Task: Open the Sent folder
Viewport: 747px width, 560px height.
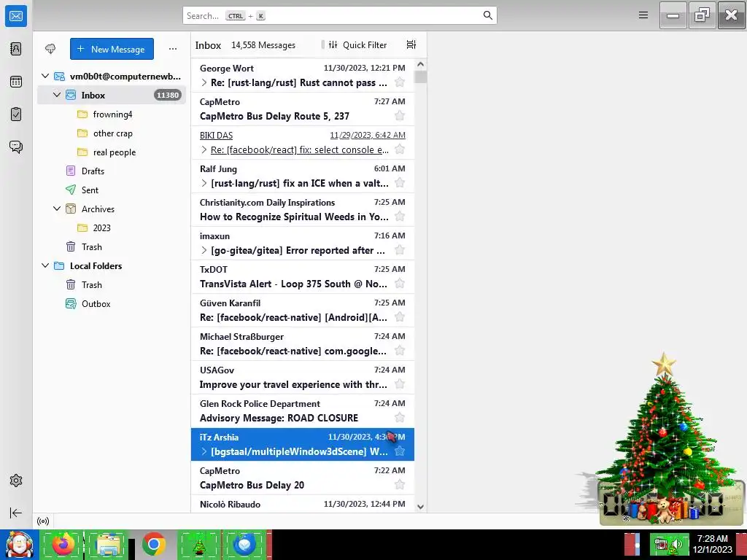Action: click(112, 190)
